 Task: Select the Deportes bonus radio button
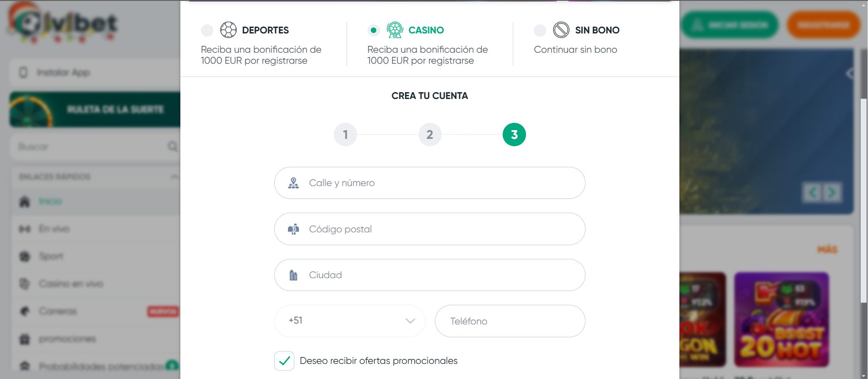click(207, 31)
